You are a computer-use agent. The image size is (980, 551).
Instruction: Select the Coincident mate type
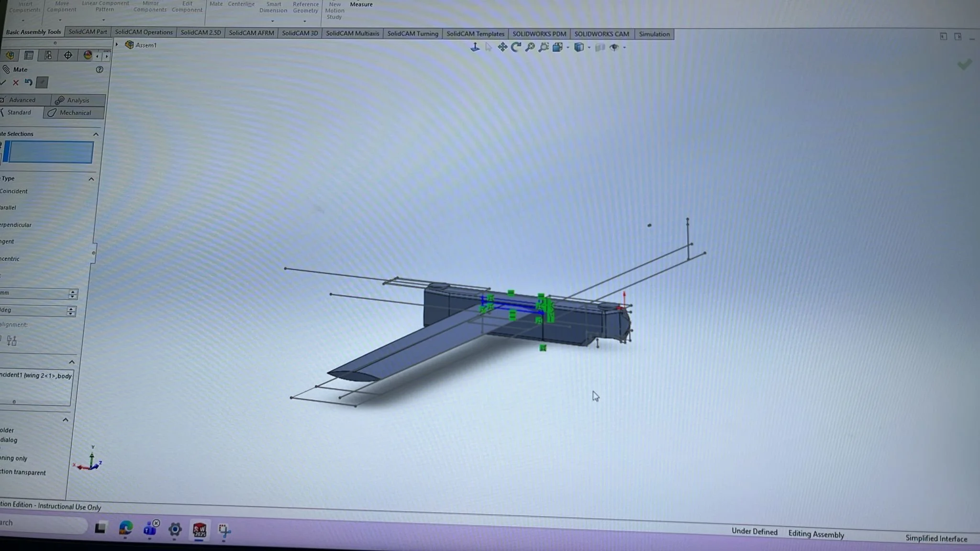(x=14, y=191)
